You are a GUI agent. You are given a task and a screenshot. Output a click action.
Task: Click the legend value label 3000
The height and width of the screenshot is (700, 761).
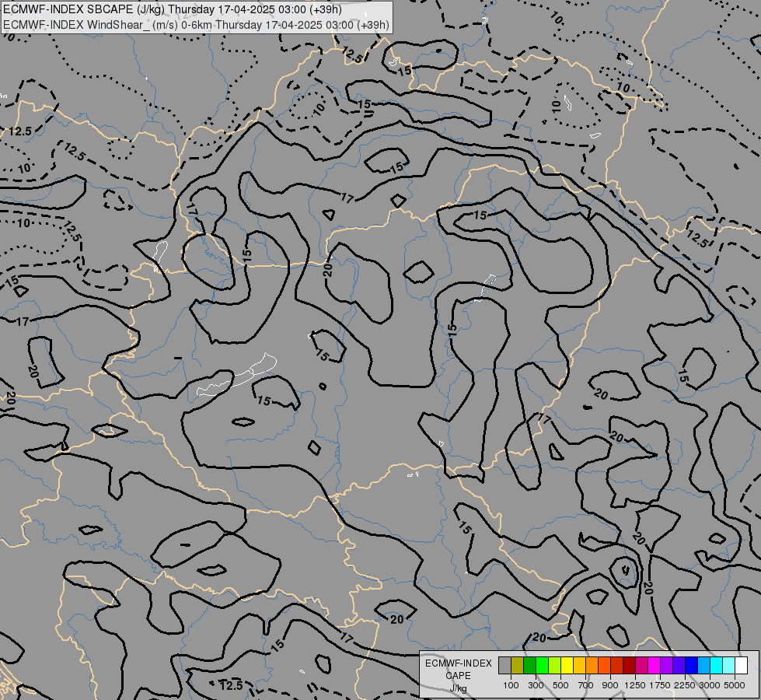point(710,685)
